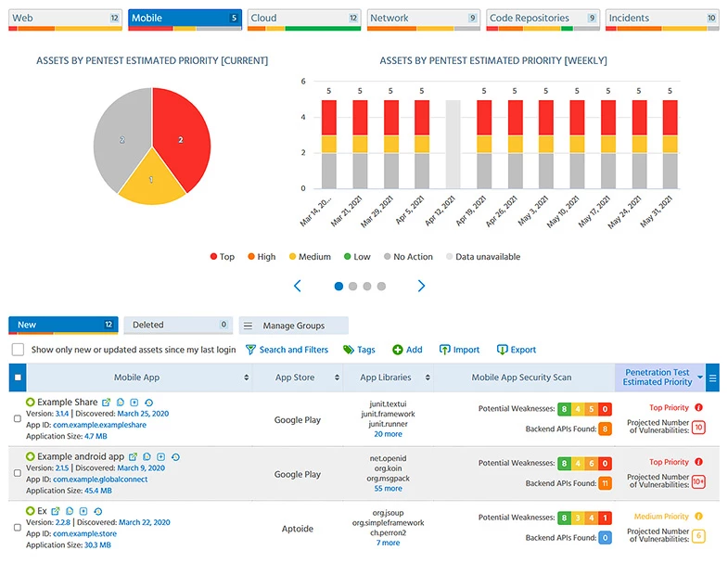
Task: Click the green Add plus icon
Action: [x=397, y=350]
